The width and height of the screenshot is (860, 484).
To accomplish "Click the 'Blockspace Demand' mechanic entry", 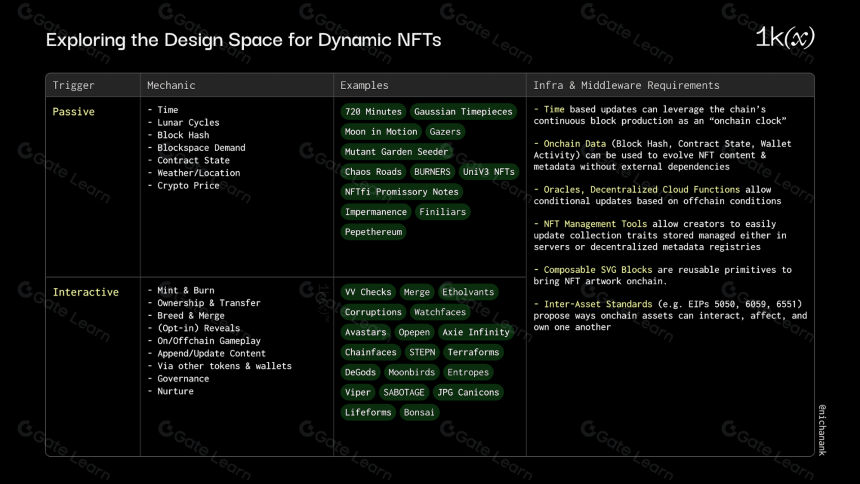I will 201,148.
